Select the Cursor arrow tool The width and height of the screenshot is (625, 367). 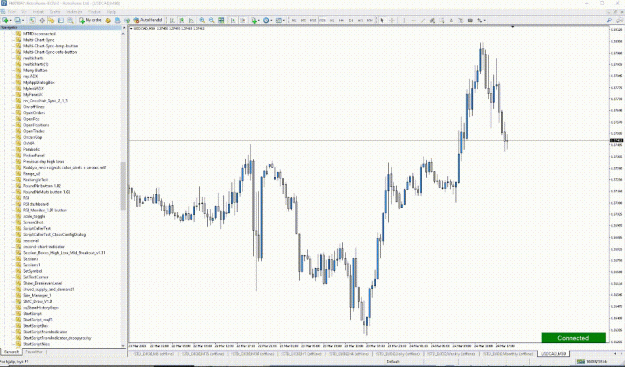(382, 20)
